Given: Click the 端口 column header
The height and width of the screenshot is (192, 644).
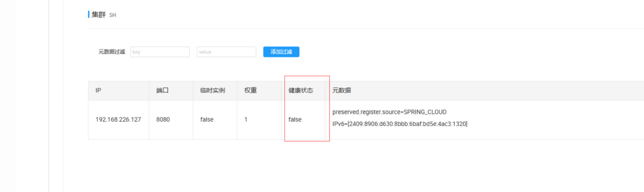Looking at the screenshot, I should coord(162,90).
